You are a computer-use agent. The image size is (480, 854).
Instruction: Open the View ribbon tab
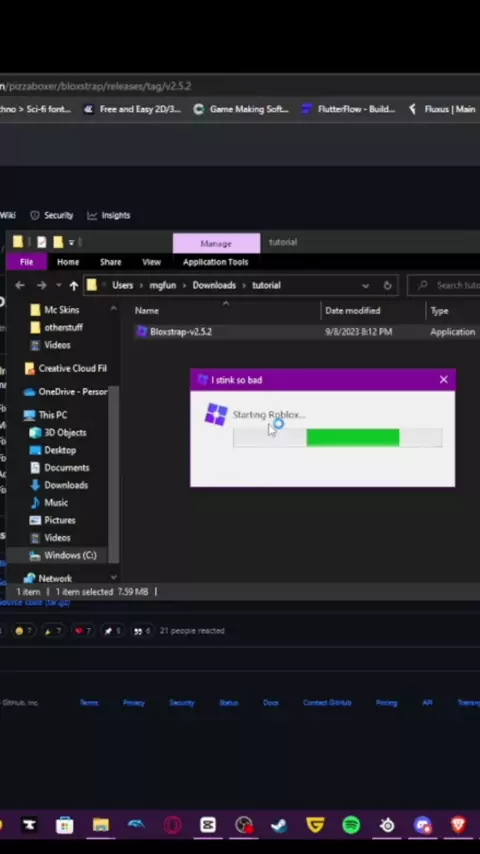tap(151, 262)
